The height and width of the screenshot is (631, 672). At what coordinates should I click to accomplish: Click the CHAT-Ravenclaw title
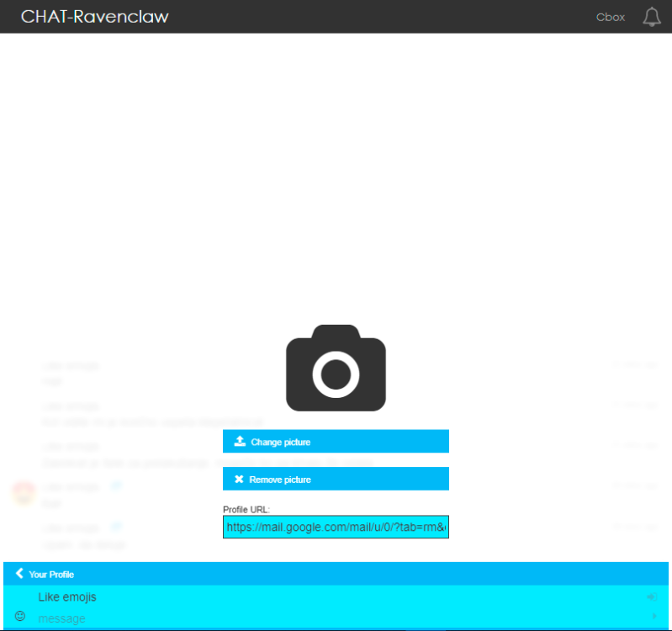[x=95, y=17]
